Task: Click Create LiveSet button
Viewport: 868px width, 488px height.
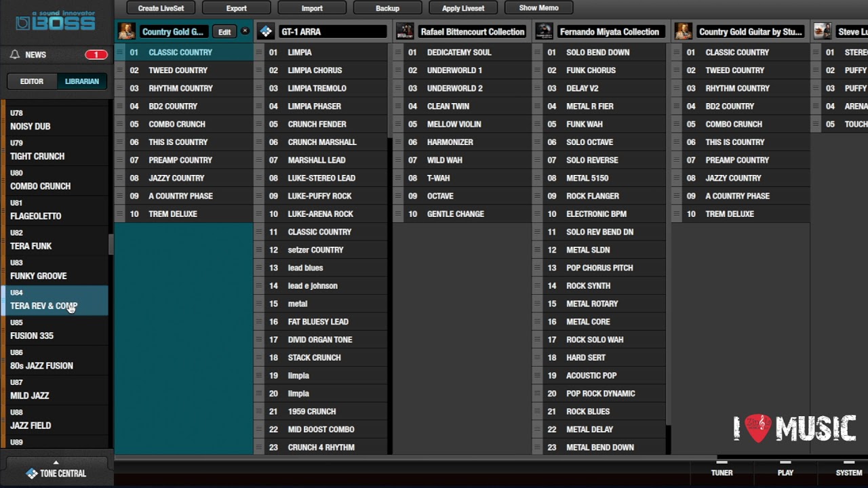Action: tap(161, 8)
